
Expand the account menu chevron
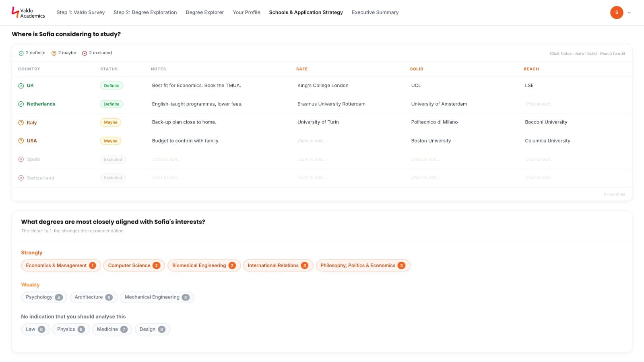tap(629, 12)
